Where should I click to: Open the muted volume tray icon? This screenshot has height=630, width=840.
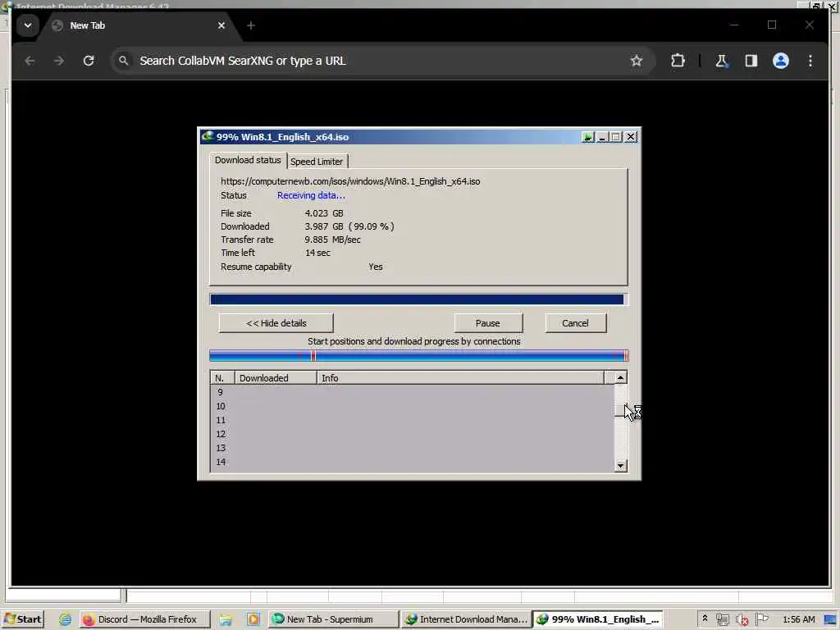[742, 619]
